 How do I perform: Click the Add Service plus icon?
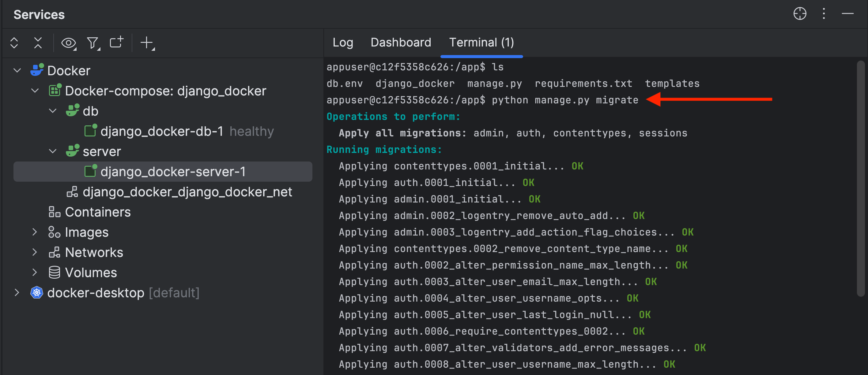[x=147, y=43]
